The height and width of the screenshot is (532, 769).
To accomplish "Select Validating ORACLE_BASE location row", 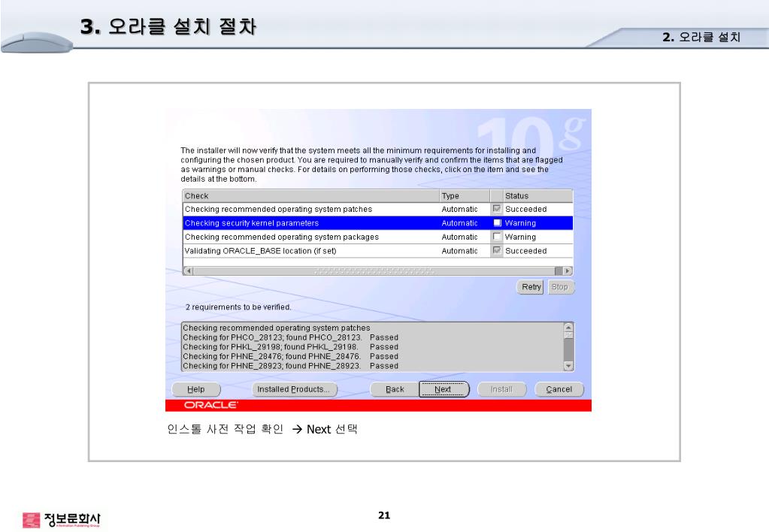I will (377, 250).
